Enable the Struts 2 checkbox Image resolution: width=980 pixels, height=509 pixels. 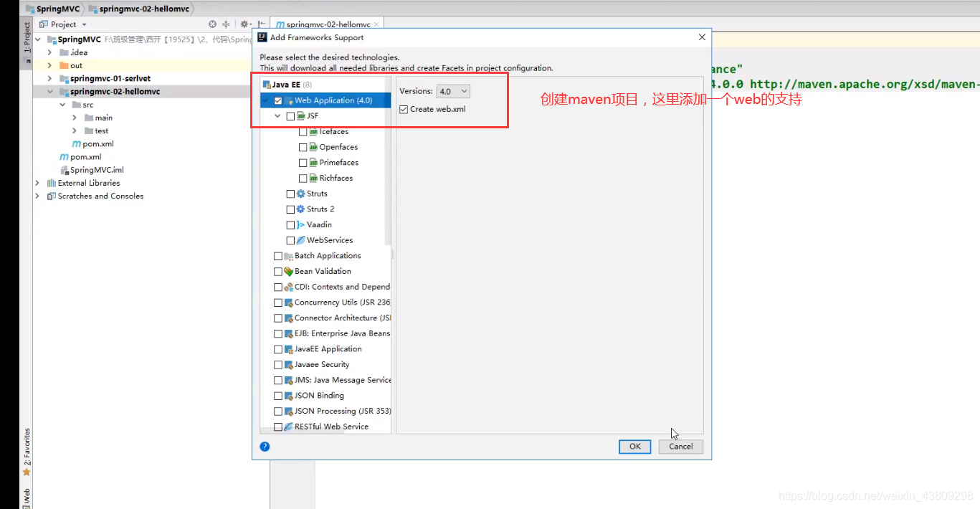coord(290,209)
